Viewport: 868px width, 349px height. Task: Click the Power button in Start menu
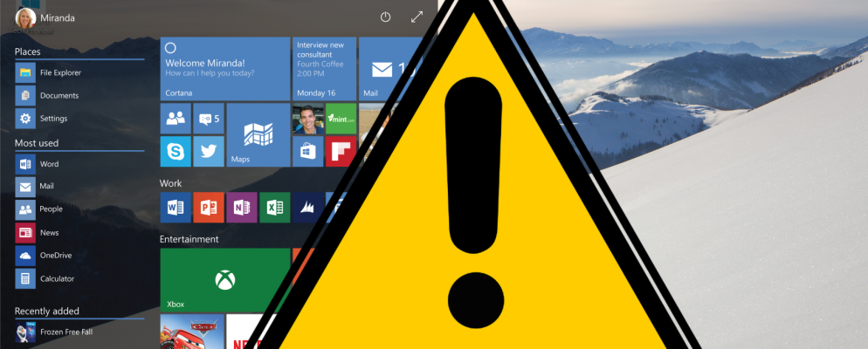385,17
